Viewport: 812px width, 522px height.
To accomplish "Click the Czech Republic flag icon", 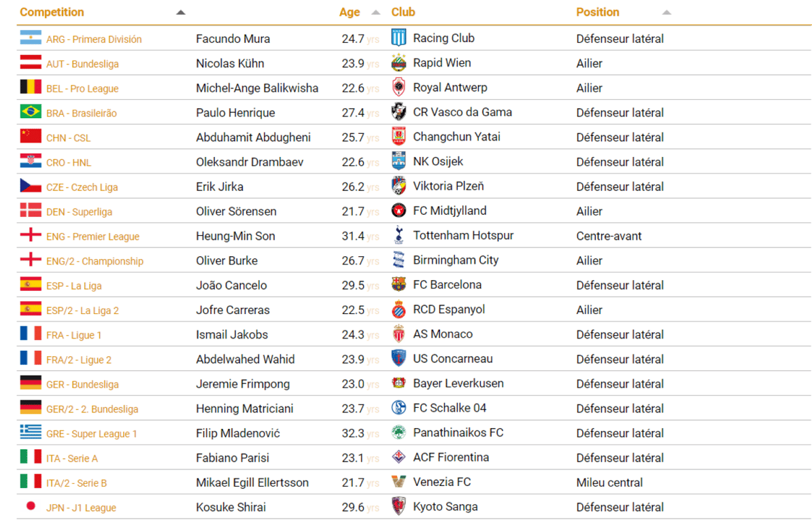I will [31, 186].
